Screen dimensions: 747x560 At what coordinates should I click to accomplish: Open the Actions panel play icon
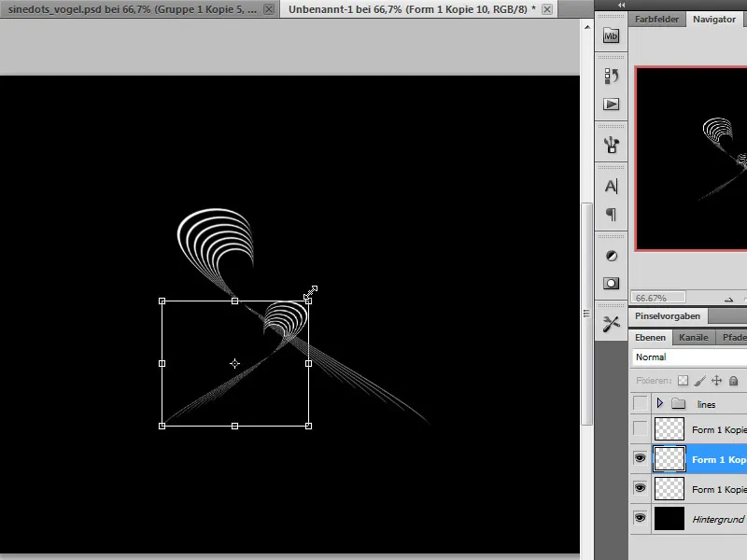tap(611, 105)
